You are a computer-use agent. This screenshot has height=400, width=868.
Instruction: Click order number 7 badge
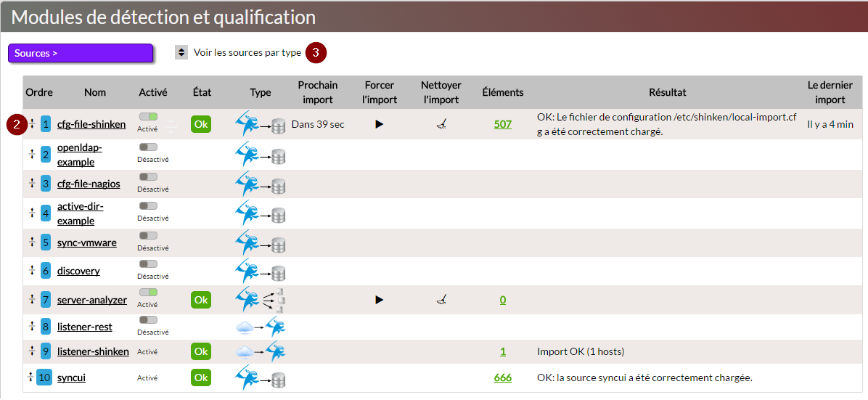tap(46, 300)
